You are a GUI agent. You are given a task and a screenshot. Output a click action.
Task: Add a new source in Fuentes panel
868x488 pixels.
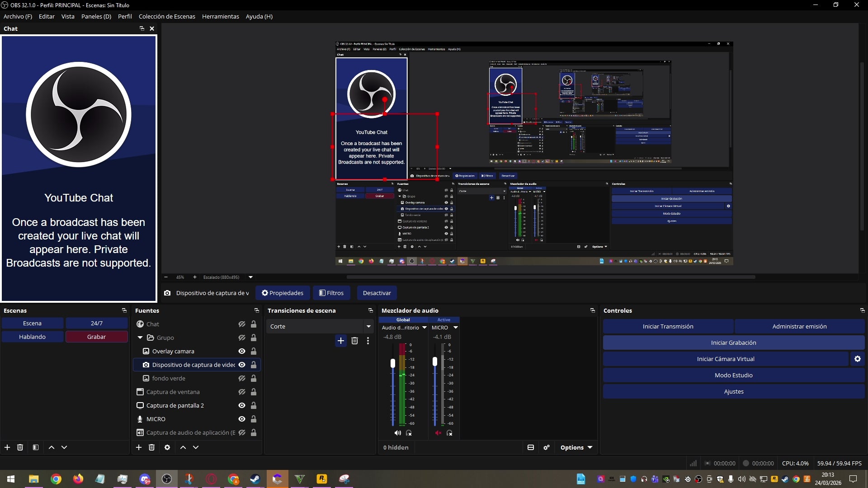pyautogui.click(x=139, y=447)
